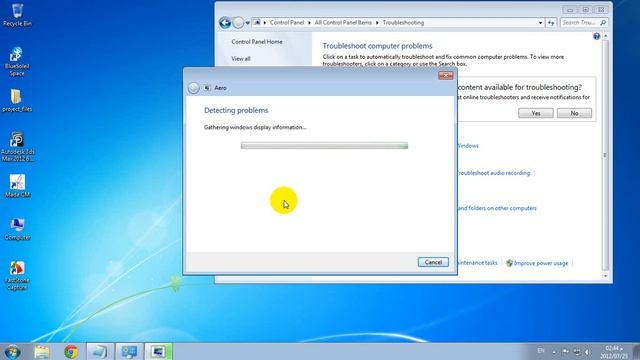
Task: Open Troubleshoot audio recording link
Action: point(493,173)
